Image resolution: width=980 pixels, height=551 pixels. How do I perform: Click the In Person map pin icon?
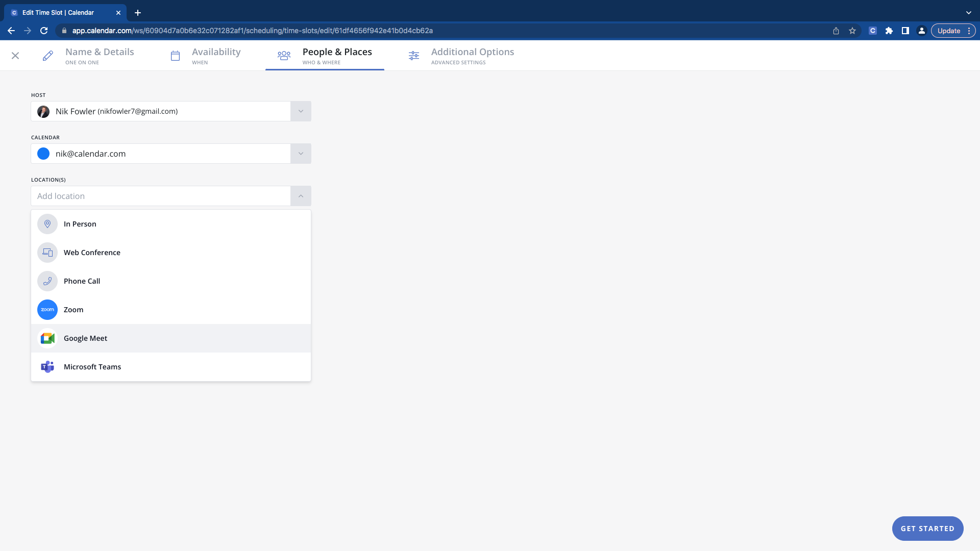tap(47, 224)
